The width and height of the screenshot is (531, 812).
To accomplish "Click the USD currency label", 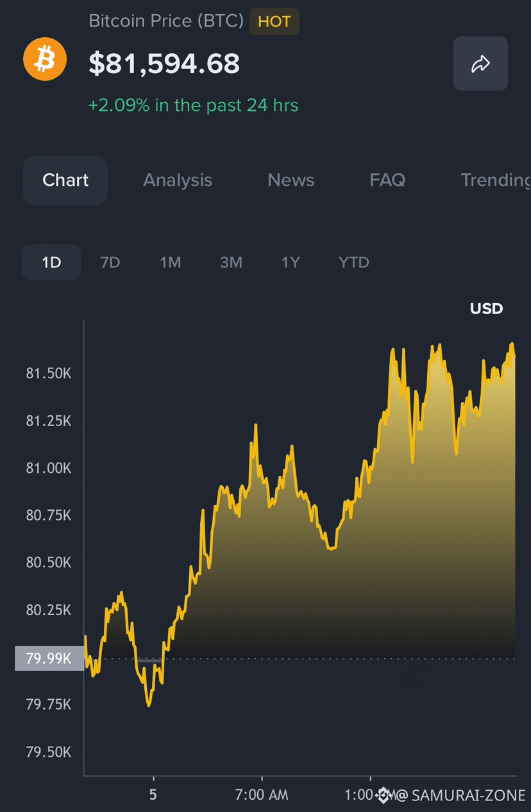I will click(487, 309).
